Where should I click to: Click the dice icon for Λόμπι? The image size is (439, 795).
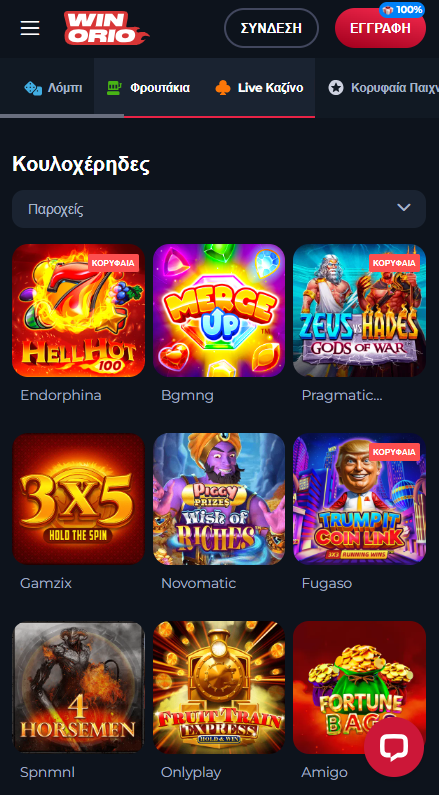(x=33, y=88)
